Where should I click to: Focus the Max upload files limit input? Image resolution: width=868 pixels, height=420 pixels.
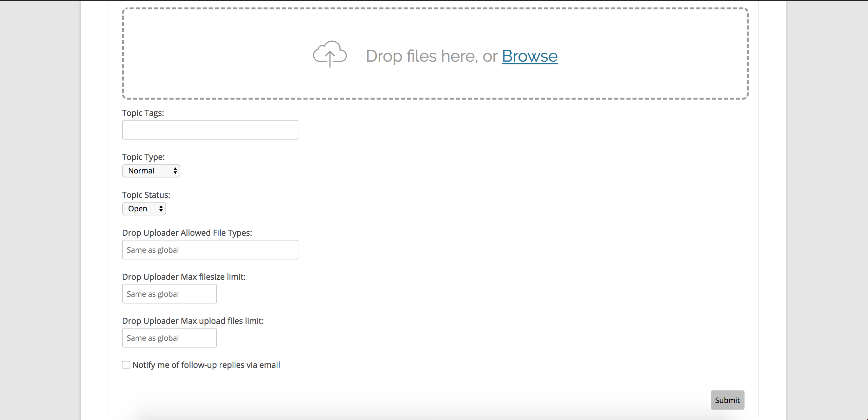(169, 338)
